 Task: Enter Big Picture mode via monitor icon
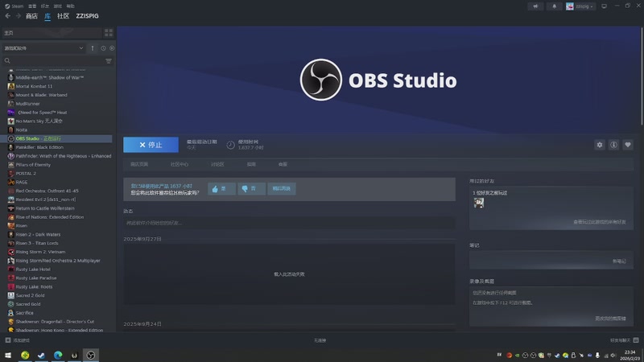[604, 6]
